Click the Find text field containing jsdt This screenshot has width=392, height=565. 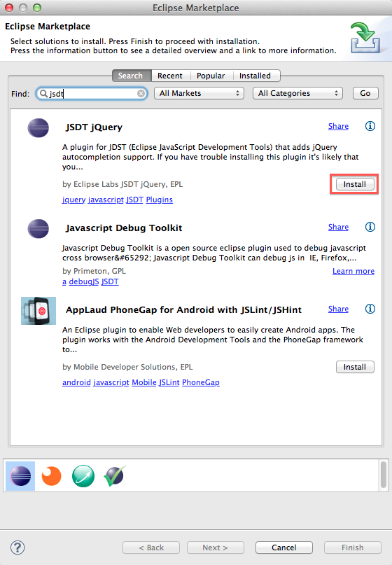point(92,94)
